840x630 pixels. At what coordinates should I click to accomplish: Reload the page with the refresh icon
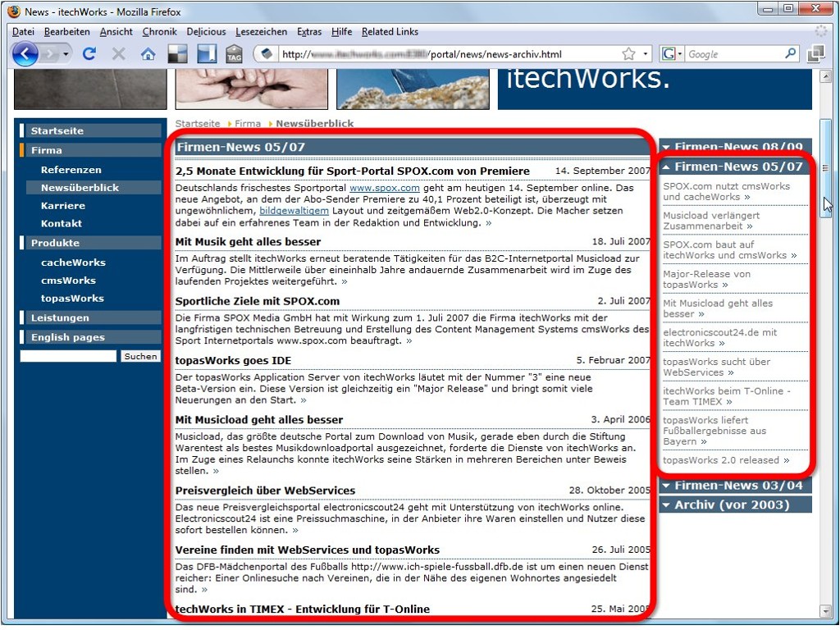coord(89,53)
